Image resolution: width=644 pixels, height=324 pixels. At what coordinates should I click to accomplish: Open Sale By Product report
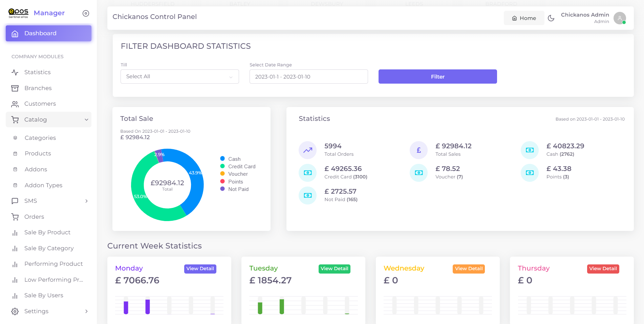click(x=47, y=232)
